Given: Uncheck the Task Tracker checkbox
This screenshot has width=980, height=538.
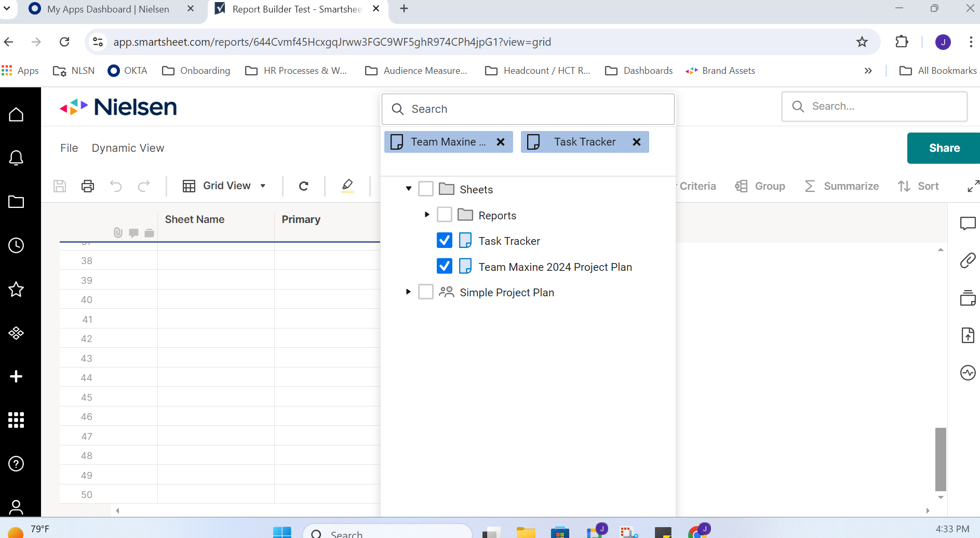Looking at the screenshot, I should [x=445, y=240].
